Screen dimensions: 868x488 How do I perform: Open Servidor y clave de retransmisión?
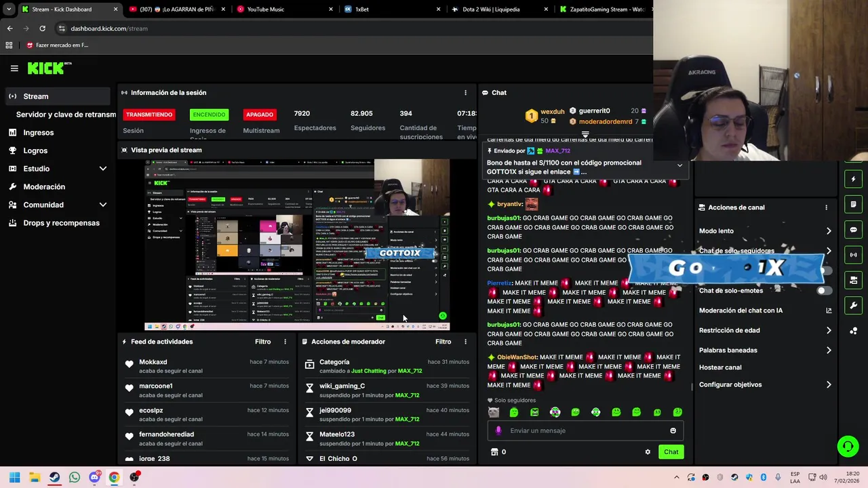66,115
